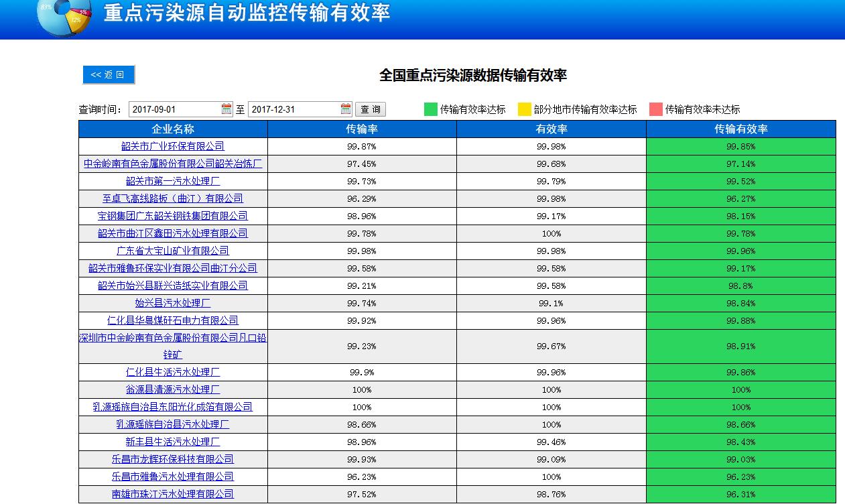Open 乐昌市雅鲁污水处理有限公司 link
This screenshot has height=504, width=845.
173,477
